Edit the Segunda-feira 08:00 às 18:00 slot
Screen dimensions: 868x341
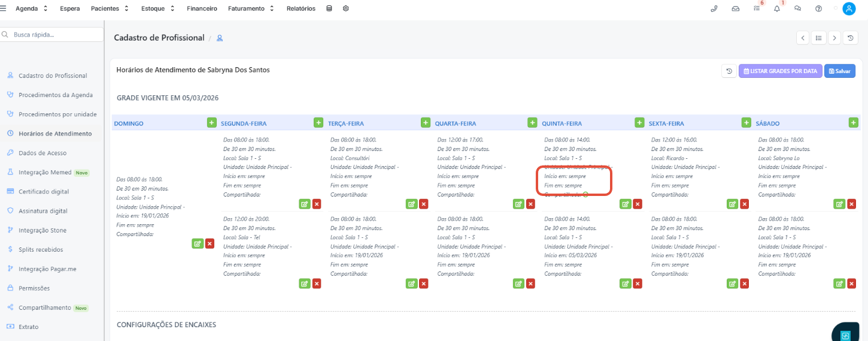point(305,204)
